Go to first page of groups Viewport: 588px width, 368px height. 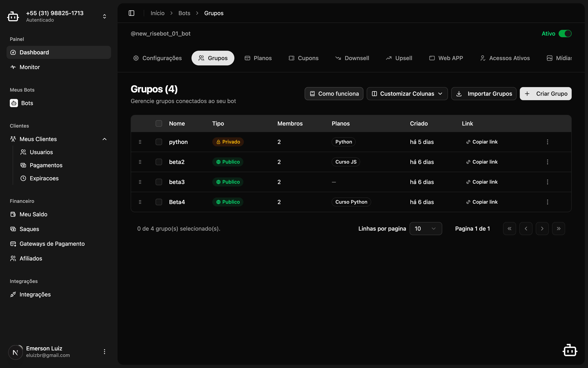pyautogui.click(x=510, y=229)
